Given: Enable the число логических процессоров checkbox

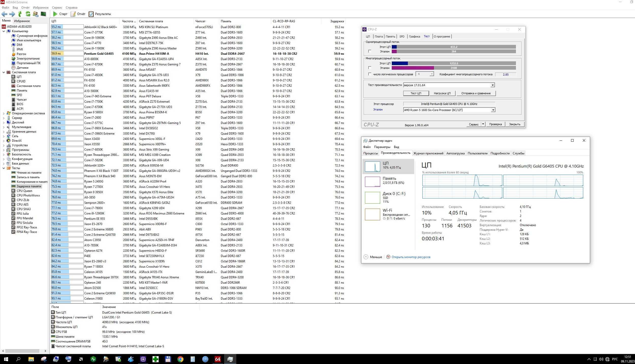Looking at the screenshot, I should pyautogui.click(x=370, y=74).
